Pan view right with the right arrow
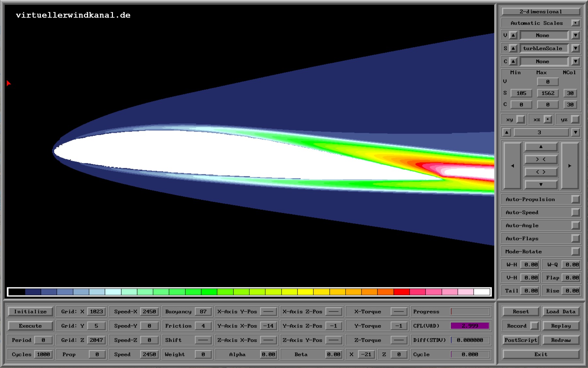Viewport: 588px width, 368px height. [570, 166]
